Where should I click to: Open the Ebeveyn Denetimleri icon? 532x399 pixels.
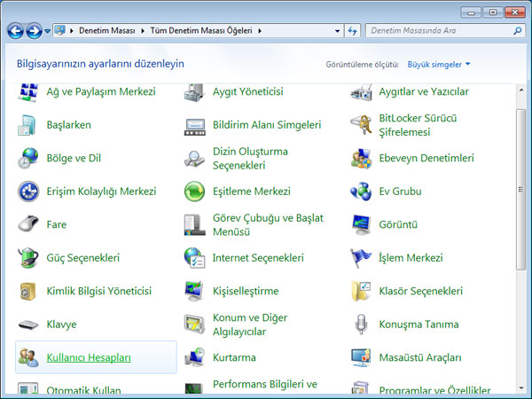tap(361, 158)
